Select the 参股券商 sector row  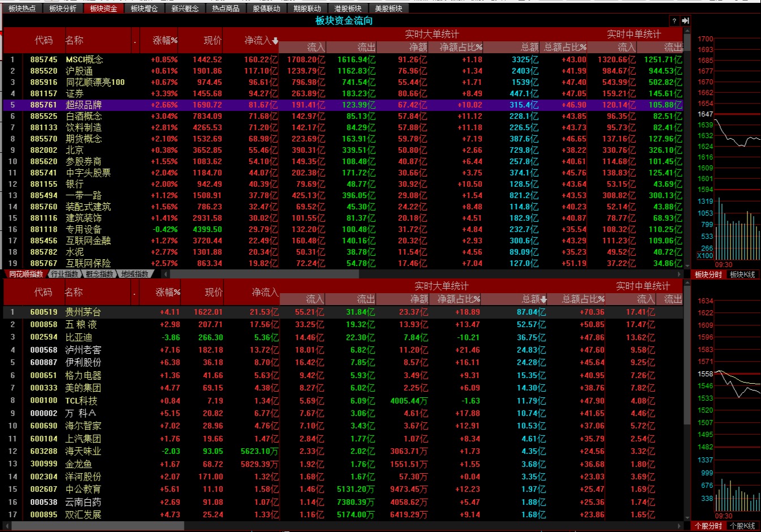(x=343, y=161)
